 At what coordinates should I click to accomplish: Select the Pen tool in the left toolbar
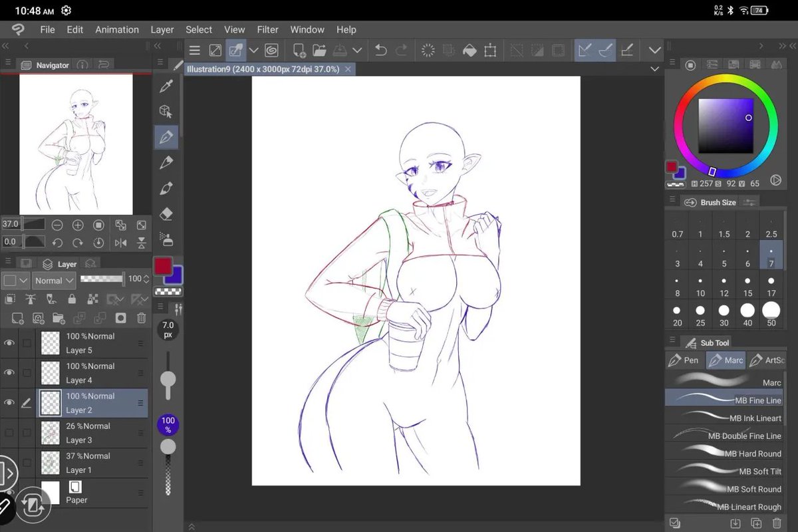[x=166, y=136]
